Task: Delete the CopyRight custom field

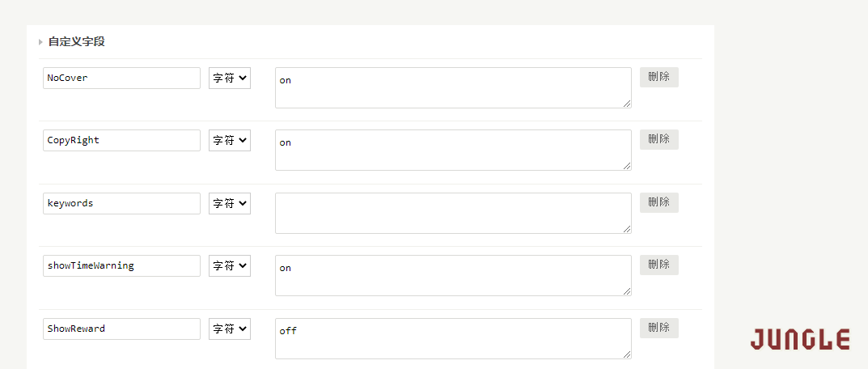Action: click(659, 139)
